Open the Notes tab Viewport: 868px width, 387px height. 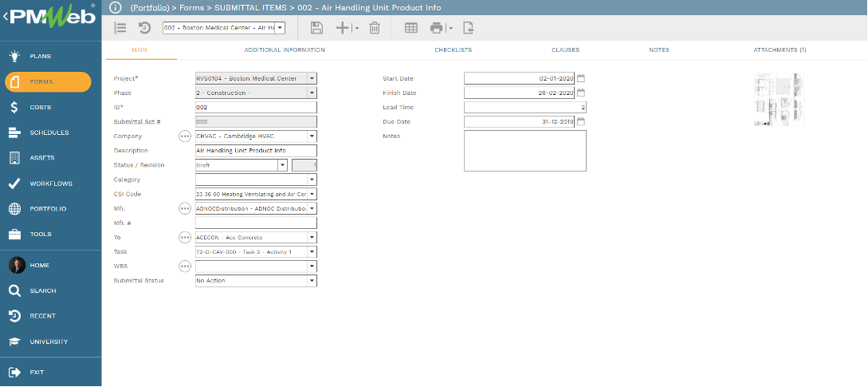(x=659, y=50)
